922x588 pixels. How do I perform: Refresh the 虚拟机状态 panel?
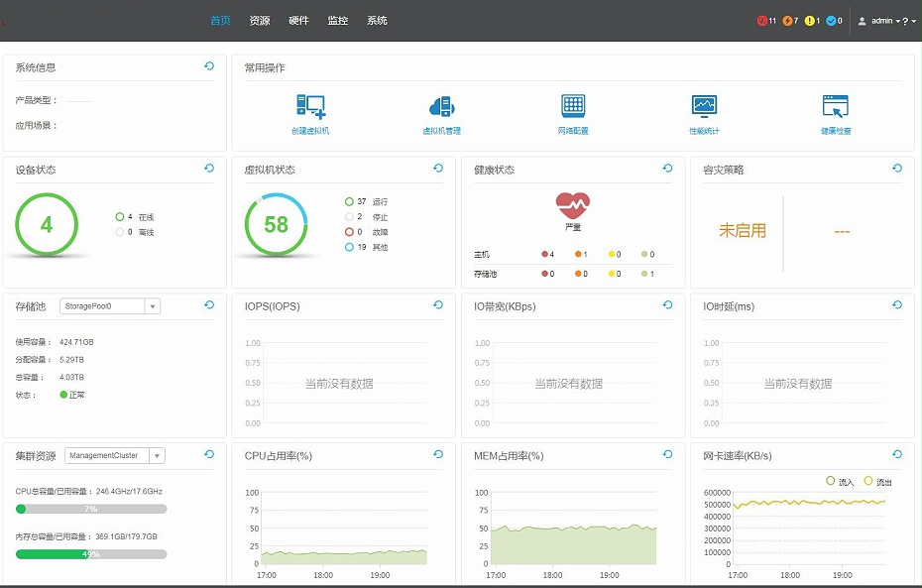(437, 169)
